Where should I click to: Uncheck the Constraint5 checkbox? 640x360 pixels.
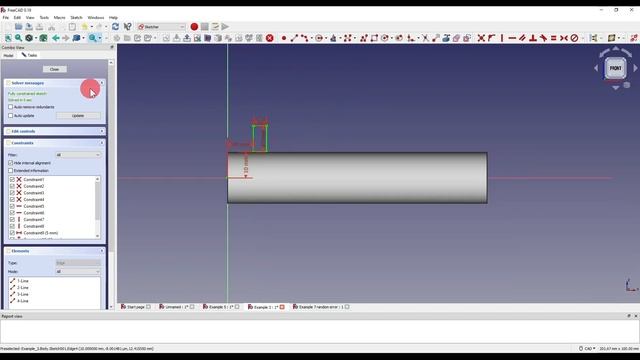[x=12, y=206]
